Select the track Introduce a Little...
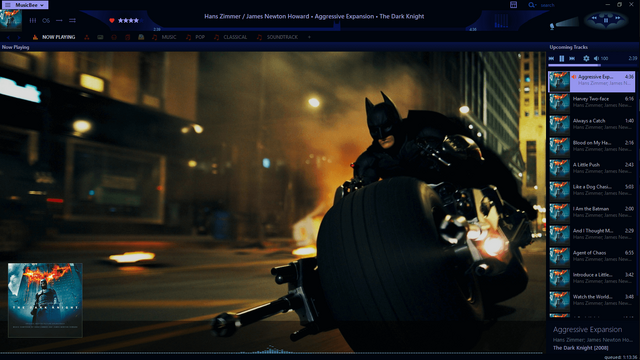This screenshot has height=360, width=640. pyautogui.click(x=591, y=279)
